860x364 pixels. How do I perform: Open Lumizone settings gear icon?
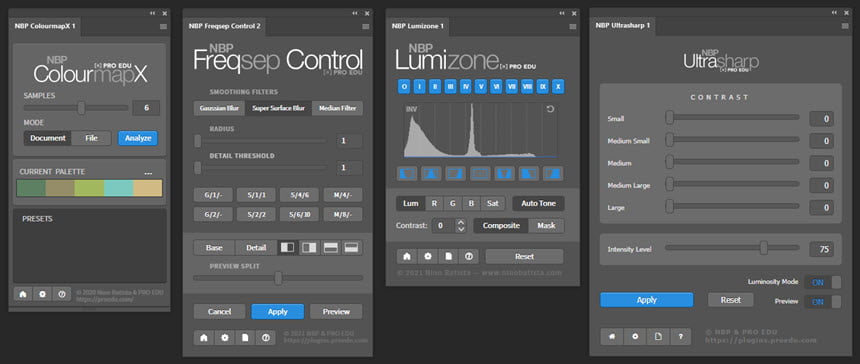(427, 256)
